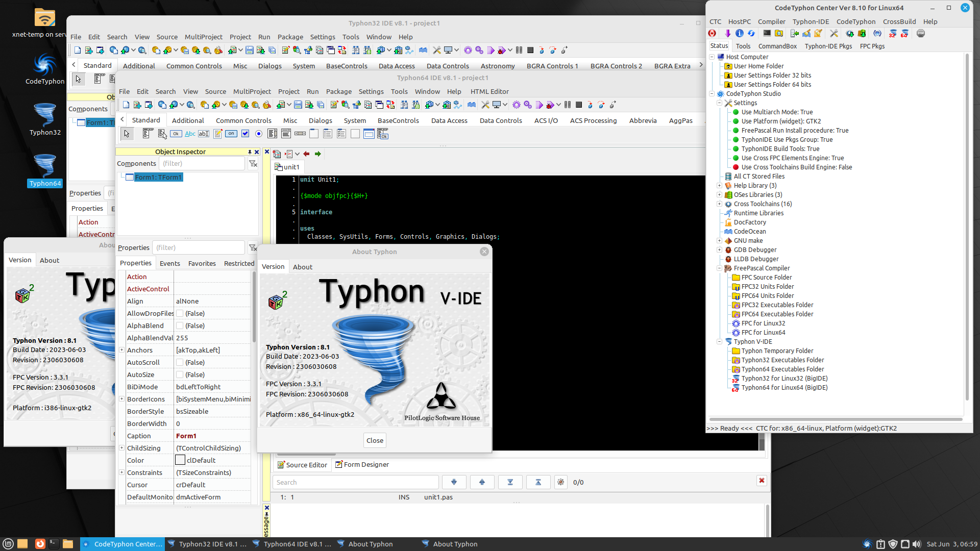Click the Pause icon in Typhon64 toolbar

click(567, 105)
